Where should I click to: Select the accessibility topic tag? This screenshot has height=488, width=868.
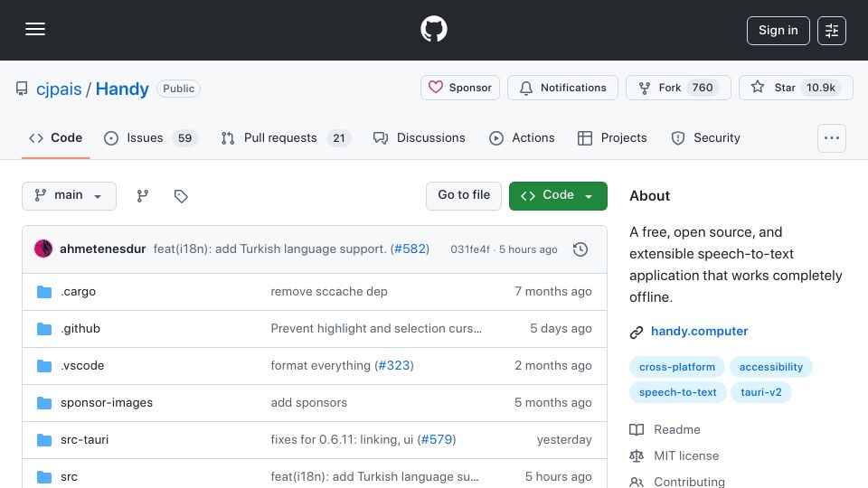pos(770,367)
